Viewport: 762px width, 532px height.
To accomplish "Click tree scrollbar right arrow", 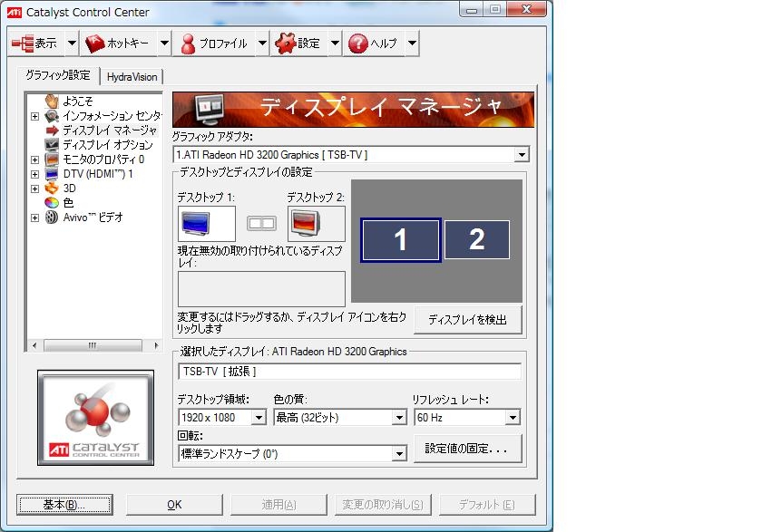I will [x=156, y=345].
